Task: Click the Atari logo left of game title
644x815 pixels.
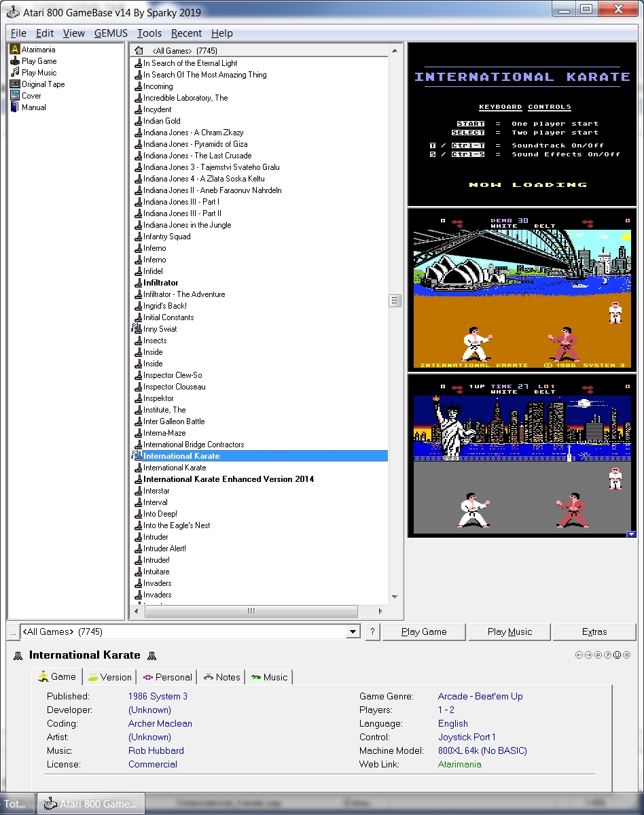Action: coord(18,656)
